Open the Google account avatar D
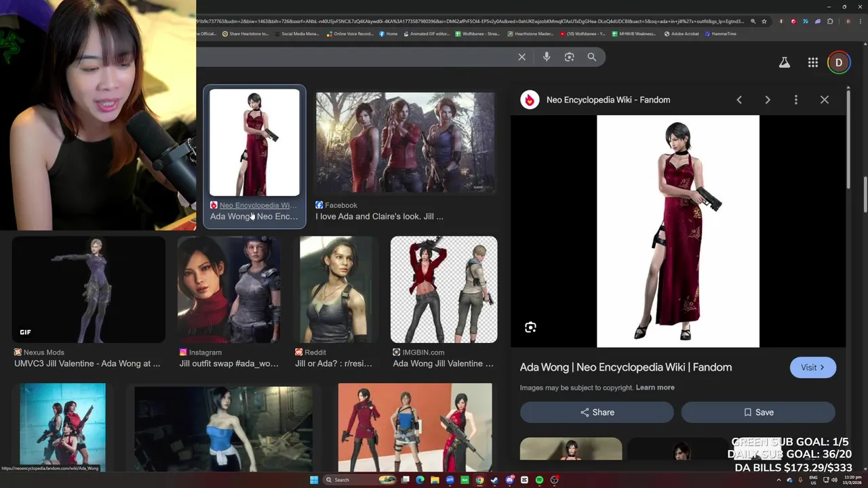 [839, 62]
